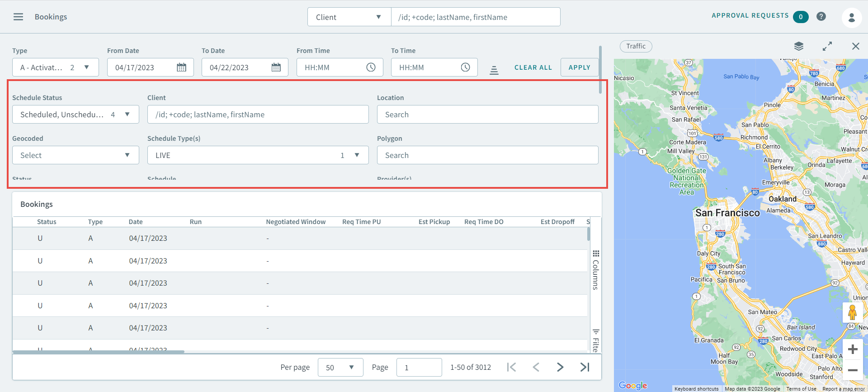
Task: Expand the map to fullscreen
Action: pyautogui.click(x=827, y=46)
